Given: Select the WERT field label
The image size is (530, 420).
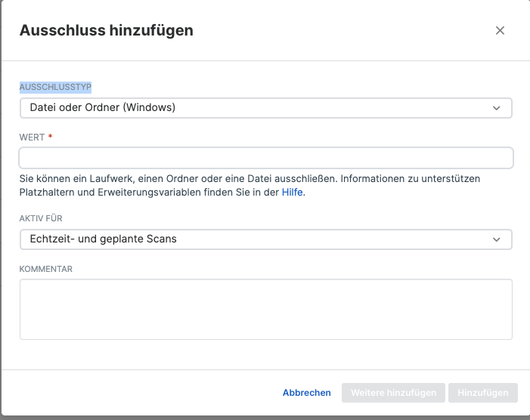Looking at the screenshot, I should coord(32,137).
